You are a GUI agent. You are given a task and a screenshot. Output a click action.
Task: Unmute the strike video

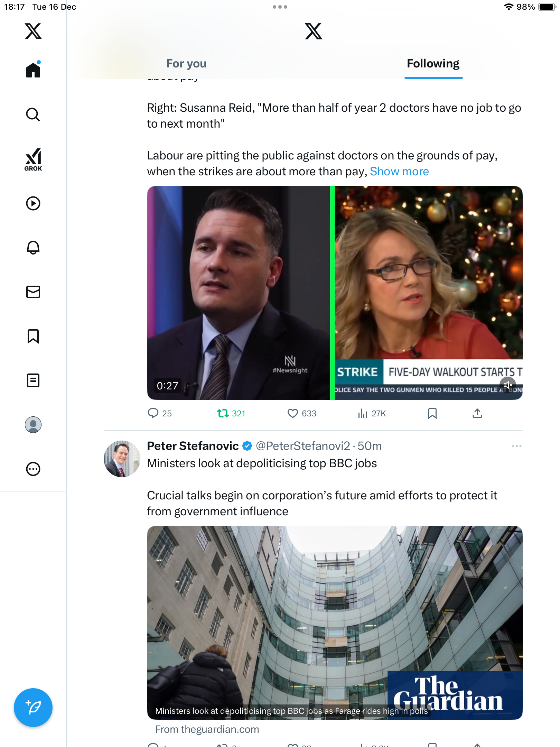pyautogui.click(x=507, y=385)
